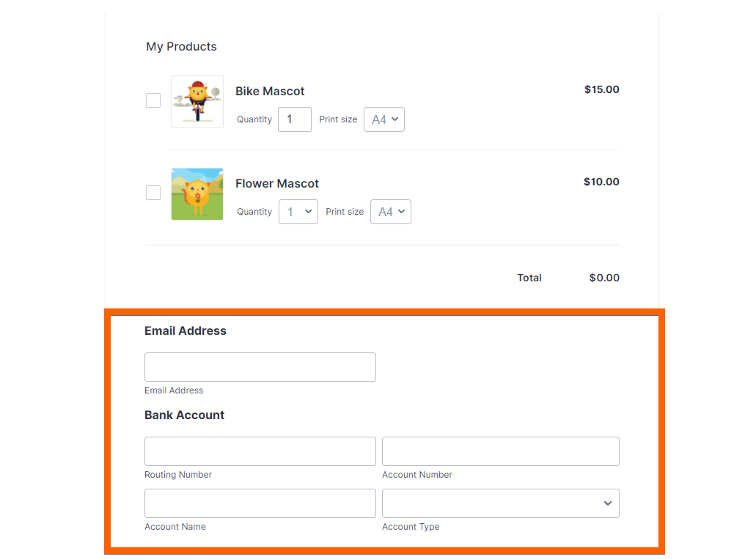The width and height of the screenshot is (756, 559).
Task: Click into the Email Address input
Action: tap(260, 367)
